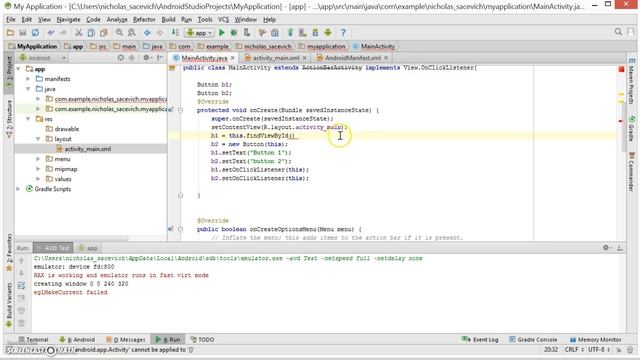640x360 pixels.
Task: Click the soft-wrap icon in Run panel
Action: [22, 285]
